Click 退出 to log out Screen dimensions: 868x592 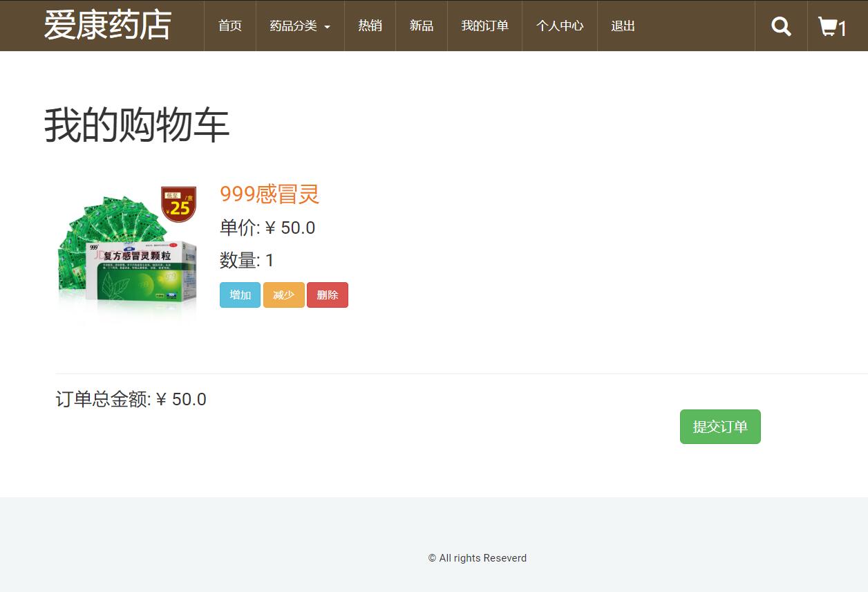pyautogui.click(x=621, y=26)
